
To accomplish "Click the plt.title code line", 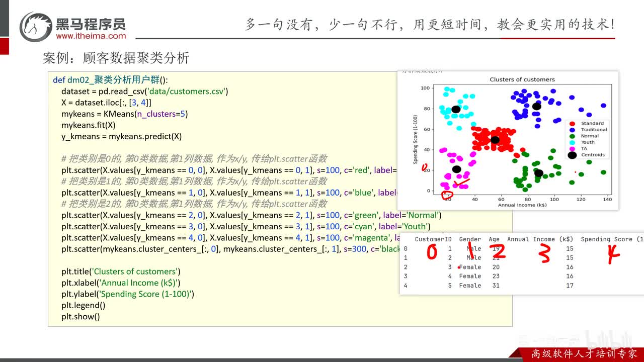I will pyautogui.click(x=121, y=271).
